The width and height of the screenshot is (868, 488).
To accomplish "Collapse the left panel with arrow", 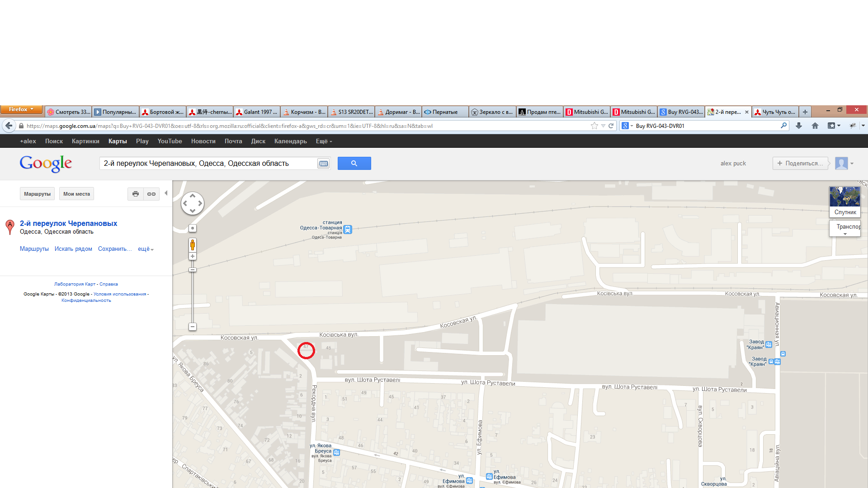I will (166, 193).
